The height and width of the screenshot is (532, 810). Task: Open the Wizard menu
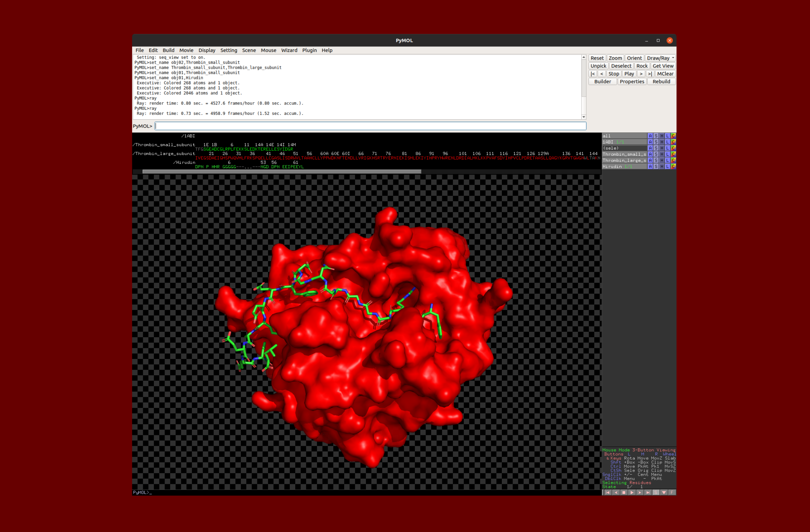pyautogui.click(x=289, y=50)
